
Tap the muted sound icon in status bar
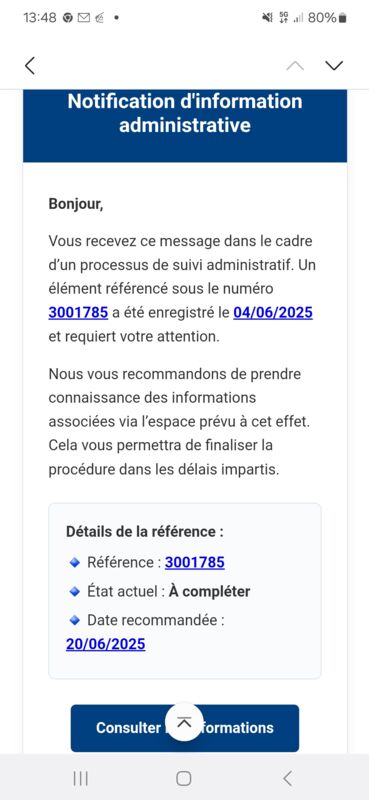coord(267,18)
